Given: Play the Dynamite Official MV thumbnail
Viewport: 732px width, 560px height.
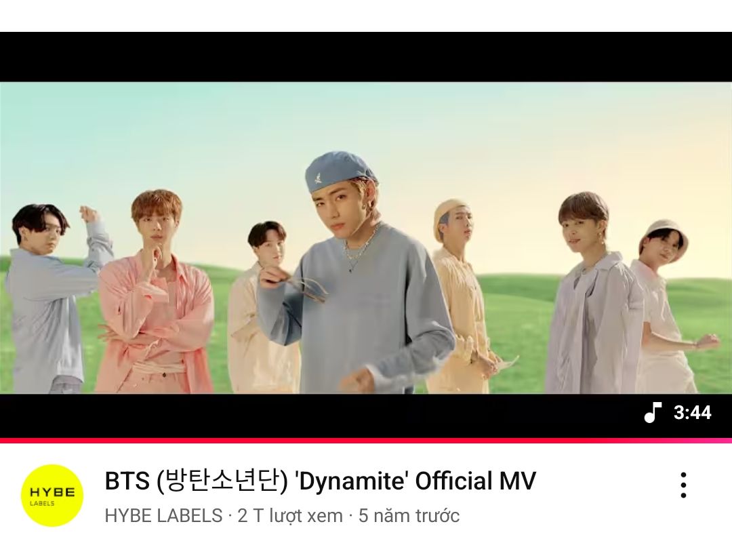Looking at the screenshot, I should pos(366,237).
